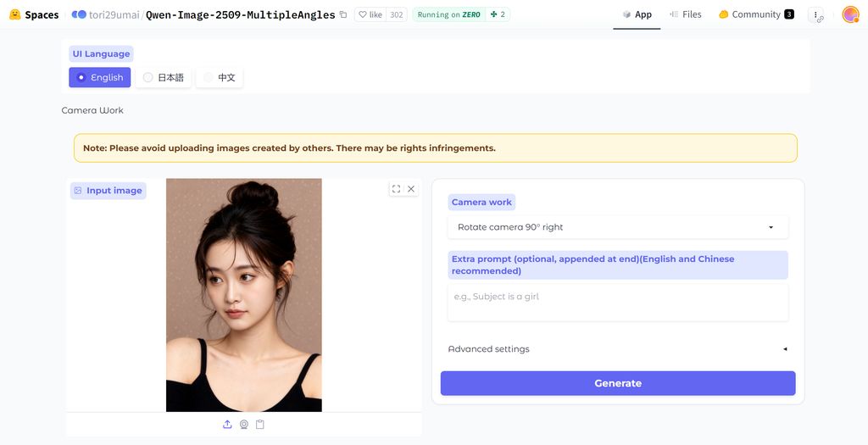Open the Community tab
This screenshot has height=445, width=868.
755,14
